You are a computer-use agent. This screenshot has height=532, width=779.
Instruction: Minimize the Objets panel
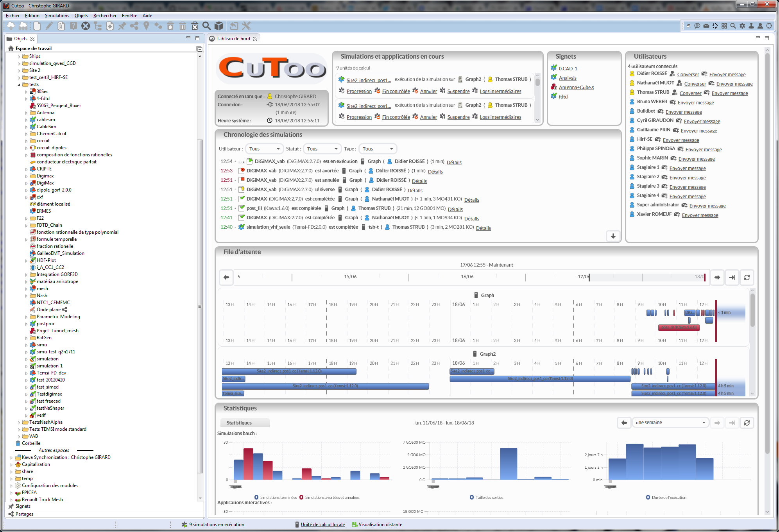pos(188,38)
